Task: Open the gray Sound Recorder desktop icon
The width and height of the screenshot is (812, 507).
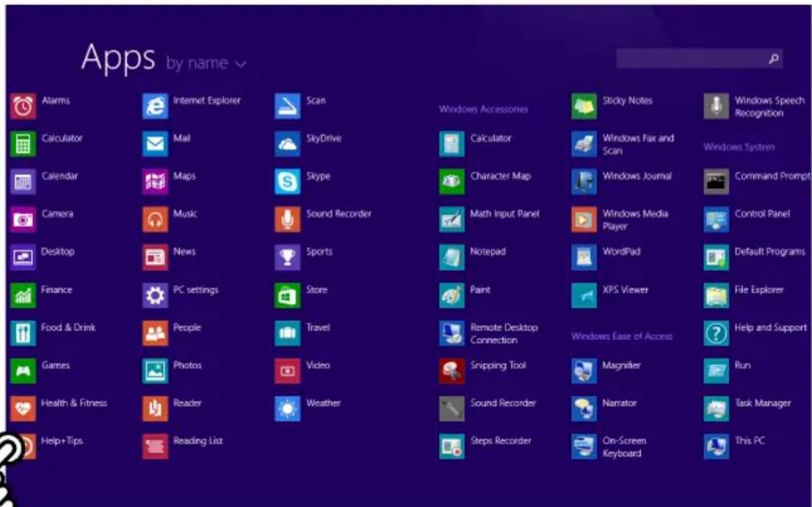Action: (452, 409)
